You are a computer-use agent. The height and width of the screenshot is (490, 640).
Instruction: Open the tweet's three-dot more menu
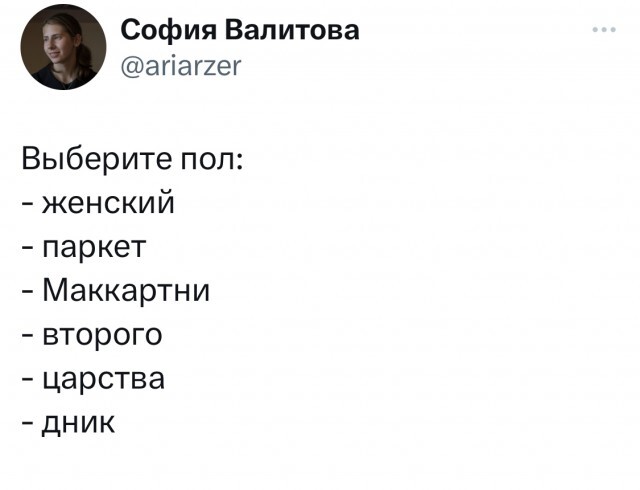pos(603,30)
